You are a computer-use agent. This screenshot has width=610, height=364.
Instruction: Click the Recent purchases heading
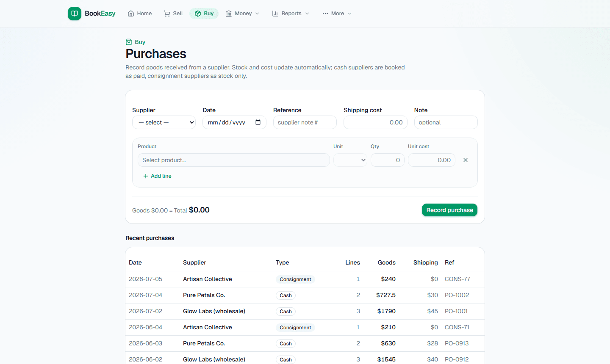coord(150,238)
